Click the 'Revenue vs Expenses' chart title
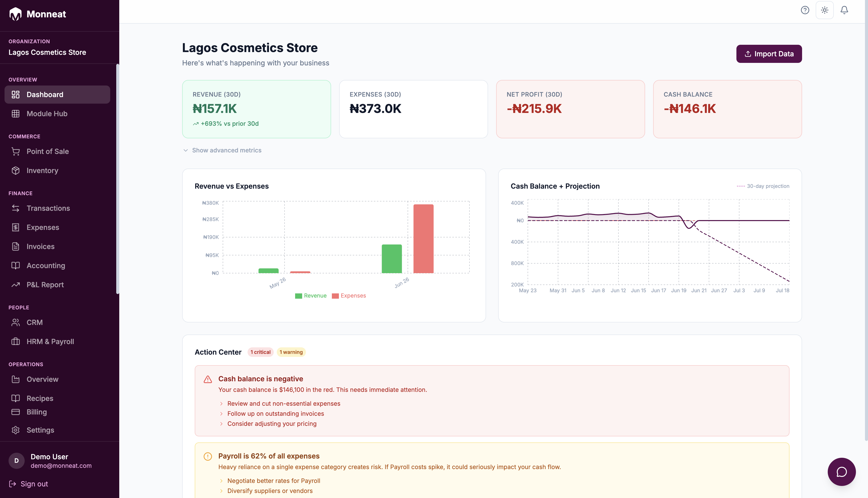Viewport: 868px width, 498px height. pos(232,186)
